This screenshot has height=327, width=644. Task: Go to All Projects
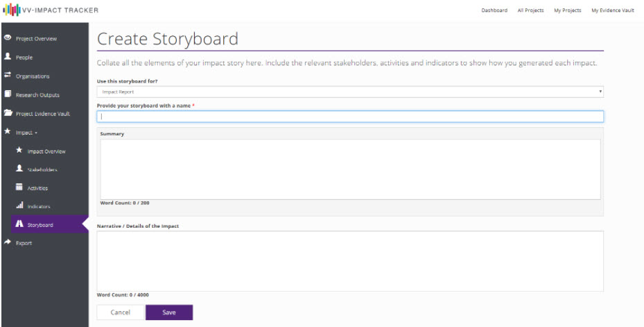(530, 10)
